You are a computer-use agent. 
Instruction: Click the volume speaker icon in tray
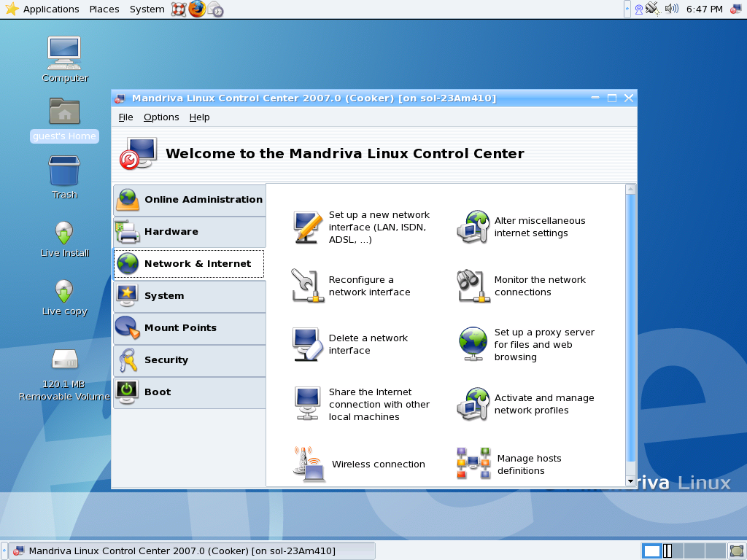point(671,9)
